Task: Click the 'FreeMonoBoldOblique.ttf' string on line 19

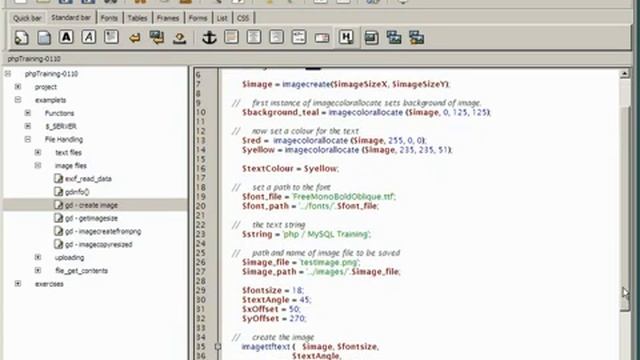Action: (x=344, y=196)
